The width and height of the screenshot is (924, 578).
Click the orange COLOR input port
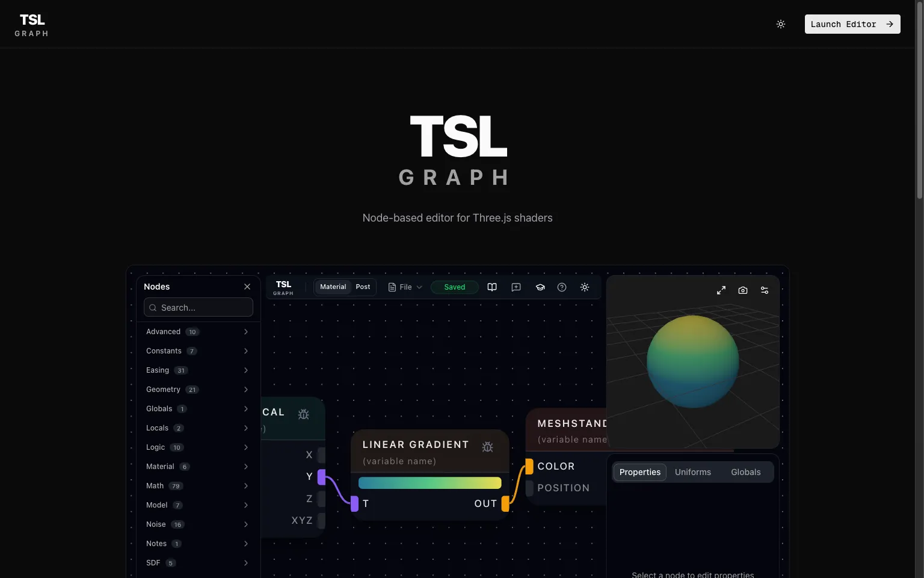tap(529, 466)
